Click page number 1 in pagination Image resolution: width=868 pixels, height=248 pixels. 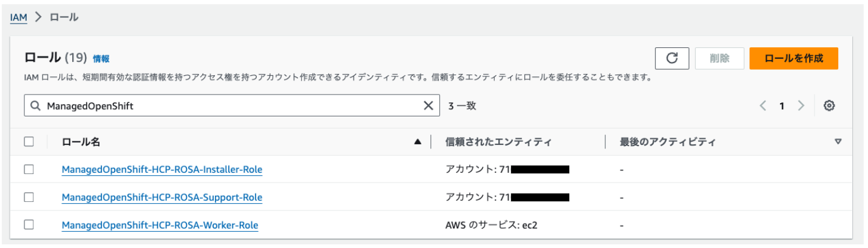(782, 106)
